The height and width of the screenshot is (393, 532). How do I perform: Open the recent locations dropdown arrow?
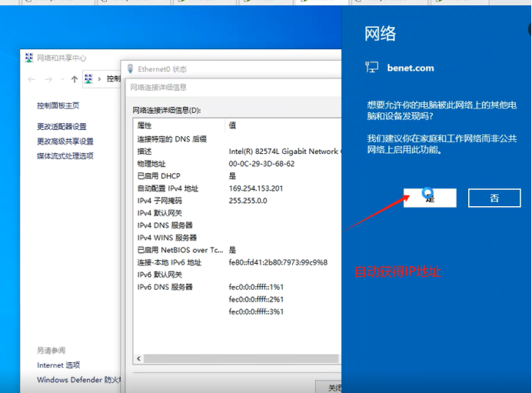point(62,79)
